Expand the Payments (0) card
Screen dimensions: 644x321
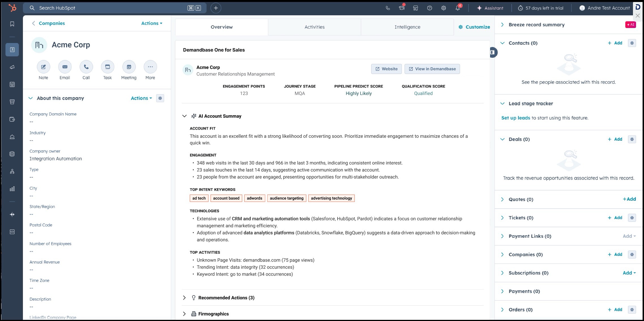[x=502, y=291]
